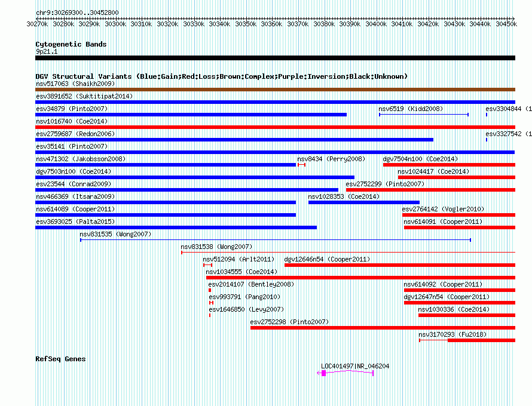Click the Cytogenetic Bands track title
Screen dimensions: 532x406
[71, 44]
